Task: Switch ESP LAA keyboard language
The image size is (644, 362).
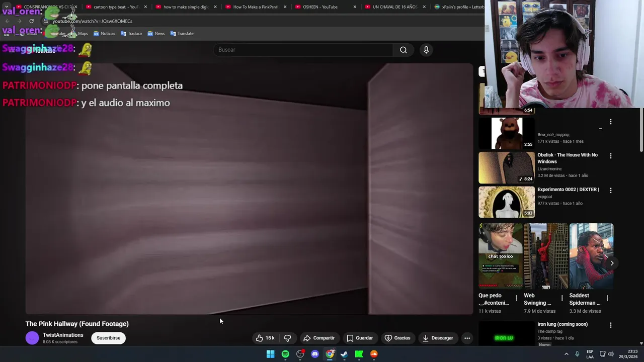Action: tap(590, 354)
